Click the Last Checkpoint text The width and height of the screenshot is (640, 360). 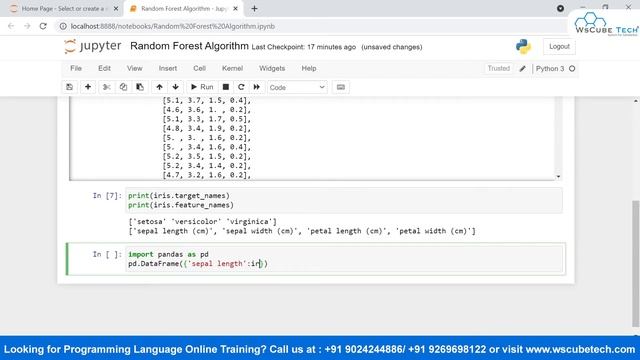303,47
